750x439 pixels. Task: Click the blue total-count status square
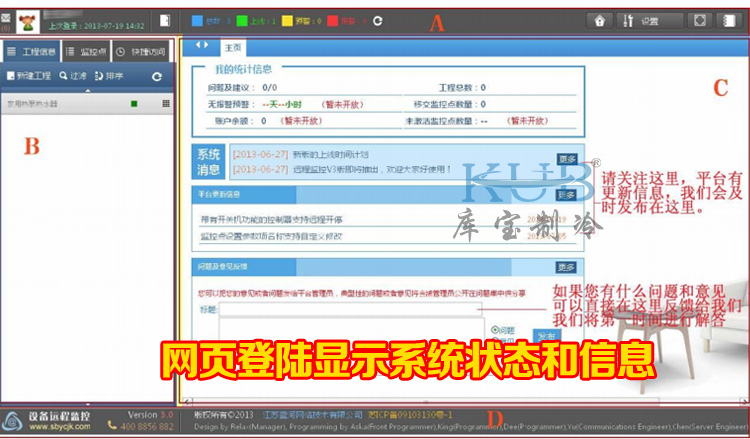tap(197, 21)
